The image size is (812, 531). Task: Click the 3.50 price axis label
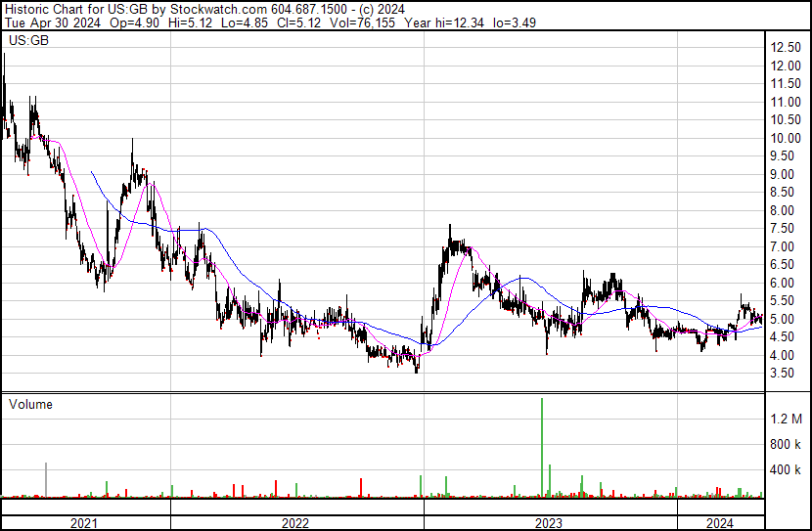(x=782, y=374)
